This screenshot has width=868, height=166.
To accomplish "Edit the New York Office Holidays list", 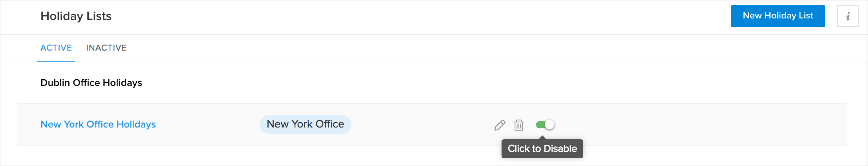I will [500, 125].
